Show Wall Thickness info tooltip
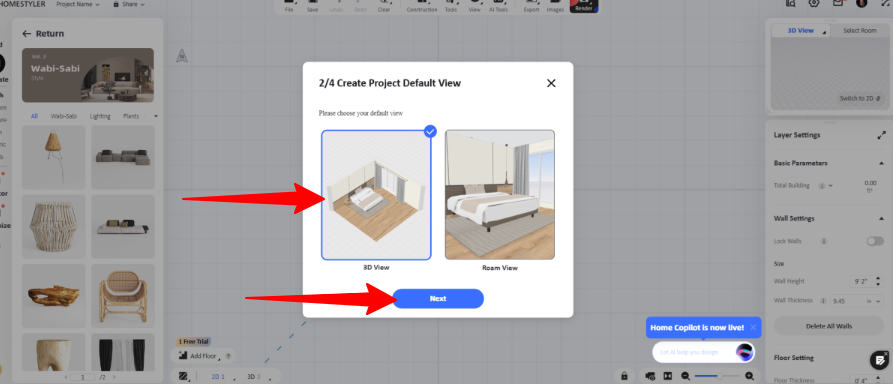Screen dimensions: 893x384 pos(824,301)
